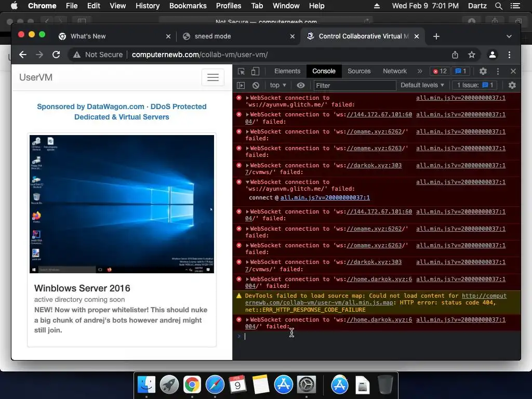Image resolution: width=532 pixels, height=399 pixels.
Task: Expand first omame.xyz:6262 error entry
Action: tap(247, 131)
